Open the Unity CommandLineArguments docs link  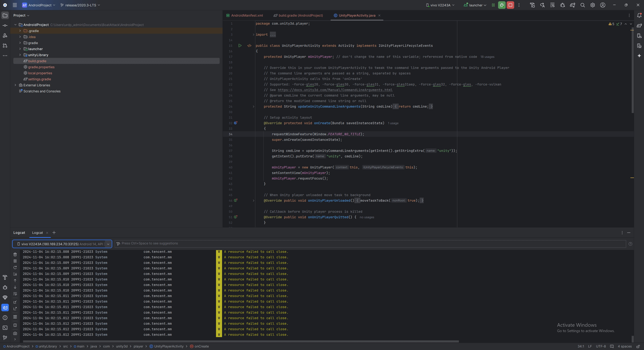tap(335, 90)
